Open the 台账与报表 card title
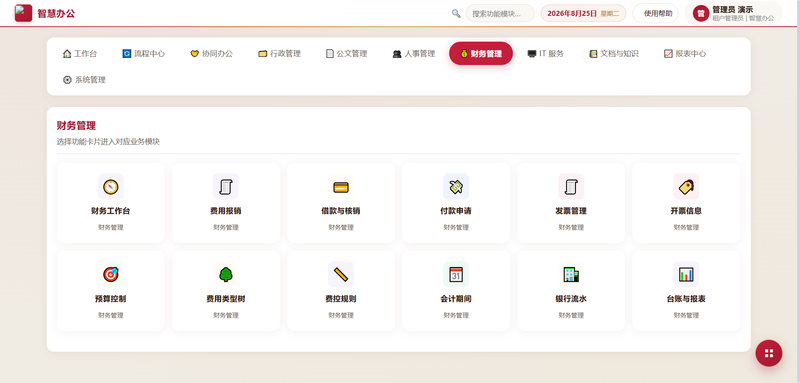 point(686,299)
